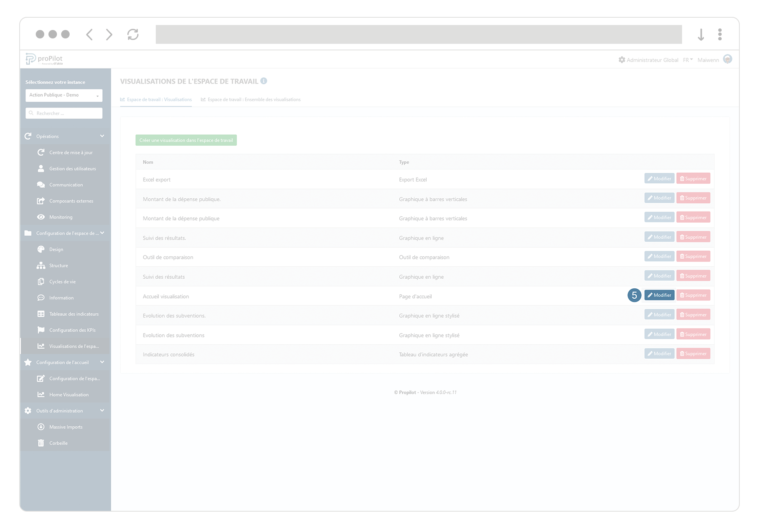
Task: Select the Design configuration icon
Action: 55,249
